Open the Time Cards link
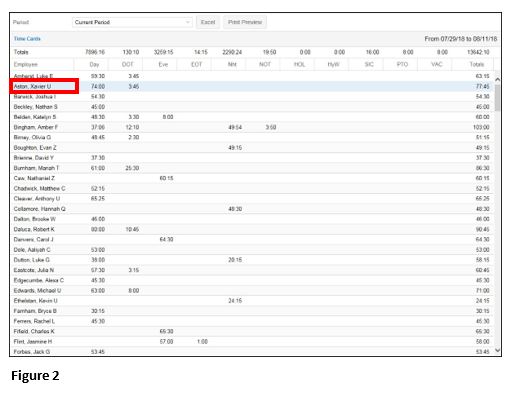 coord(27,39)
